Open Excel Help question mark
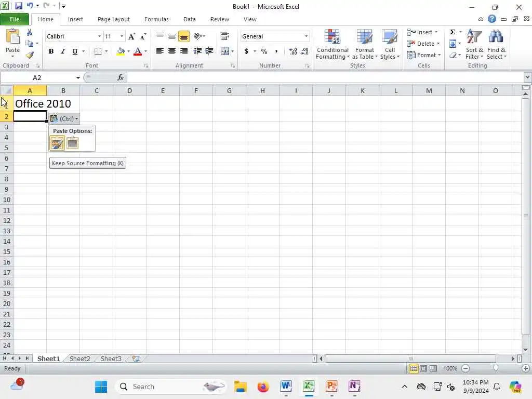 pos(492,19)
